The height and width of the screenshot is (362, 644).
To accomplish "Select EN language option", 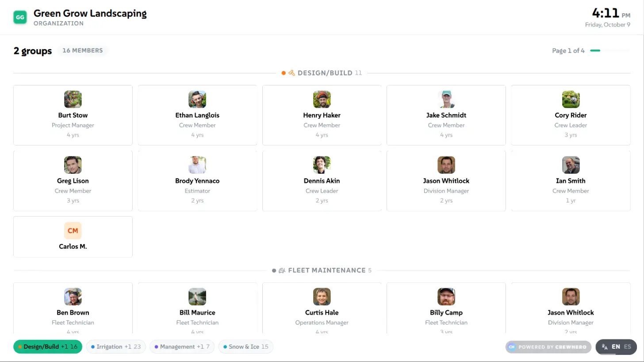I will click(x=616, y=347).
